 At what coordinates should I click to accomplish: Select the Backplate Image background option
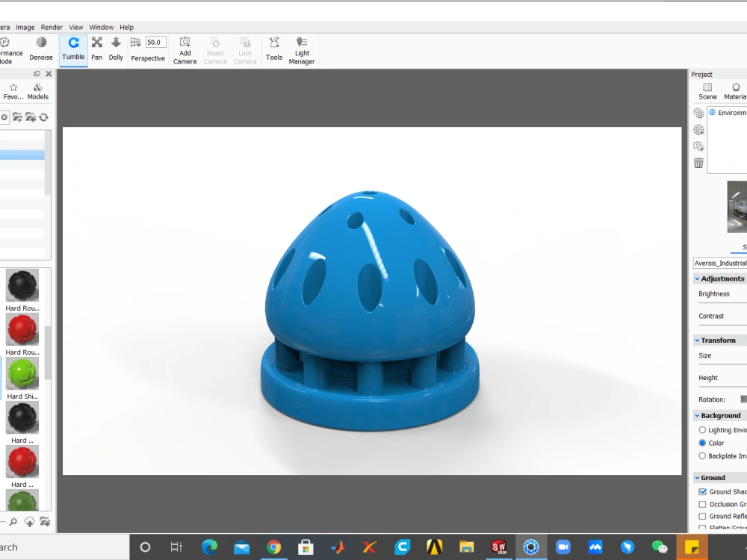[702, 455]
